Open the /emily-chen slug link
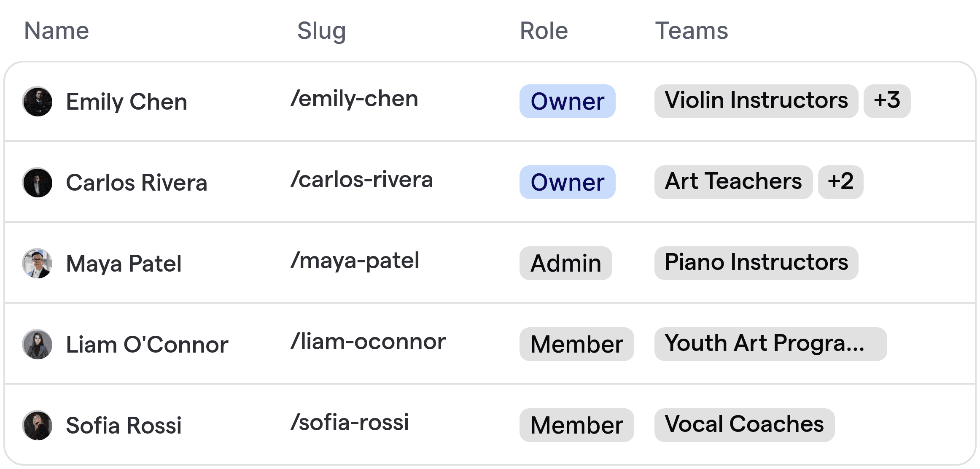 pyautogui.click(x=354, y=99)
